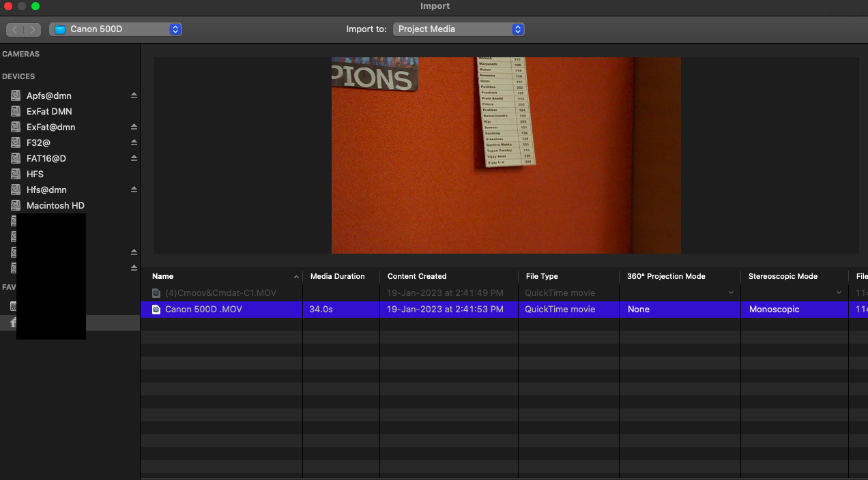
Task: Click the camera icon beside (4)Cmoov&Cmdat-C1.MOV
Action: click(x=155, y=292)
